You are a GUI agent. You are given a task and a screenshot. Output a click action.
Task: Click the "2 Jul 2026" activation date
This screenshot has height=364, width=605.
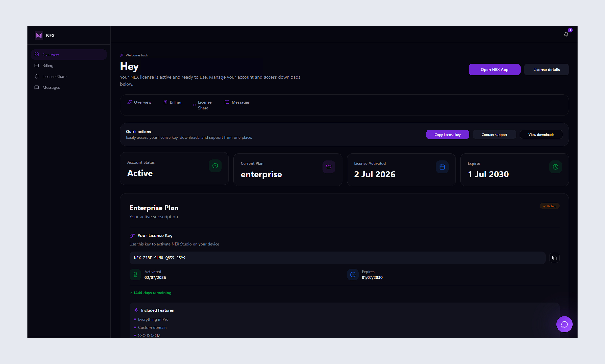(x=375, y=174)
